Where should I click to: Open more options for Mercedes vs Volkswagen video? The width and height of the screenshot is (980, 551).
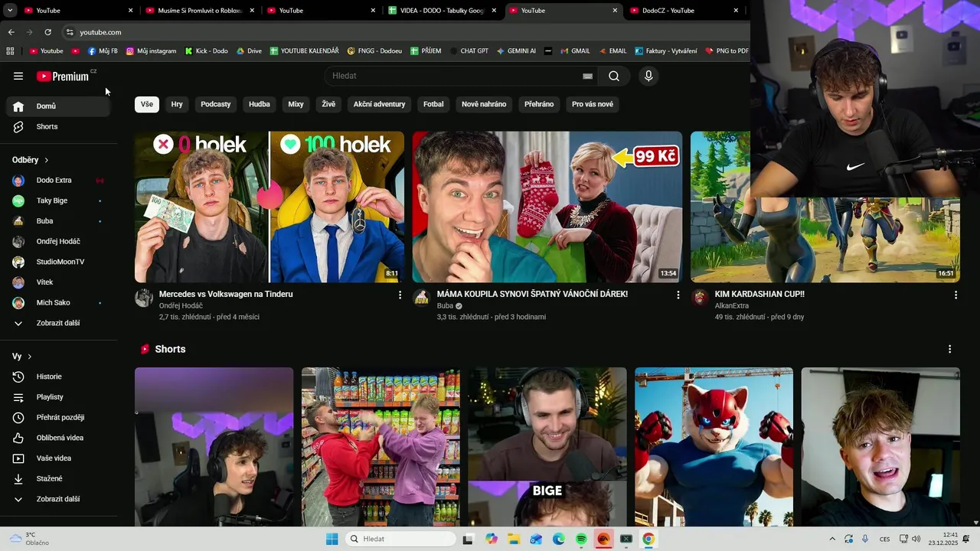pos(400,295)
